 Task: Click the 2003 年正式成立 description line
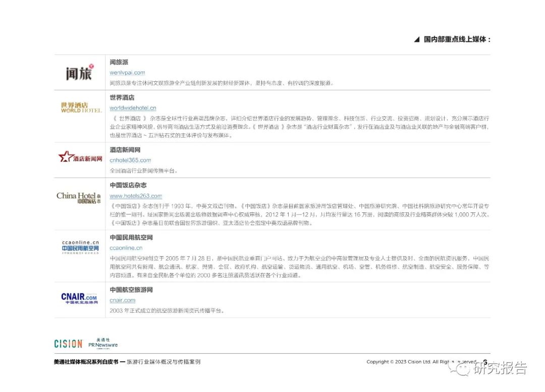coord(167,311)
